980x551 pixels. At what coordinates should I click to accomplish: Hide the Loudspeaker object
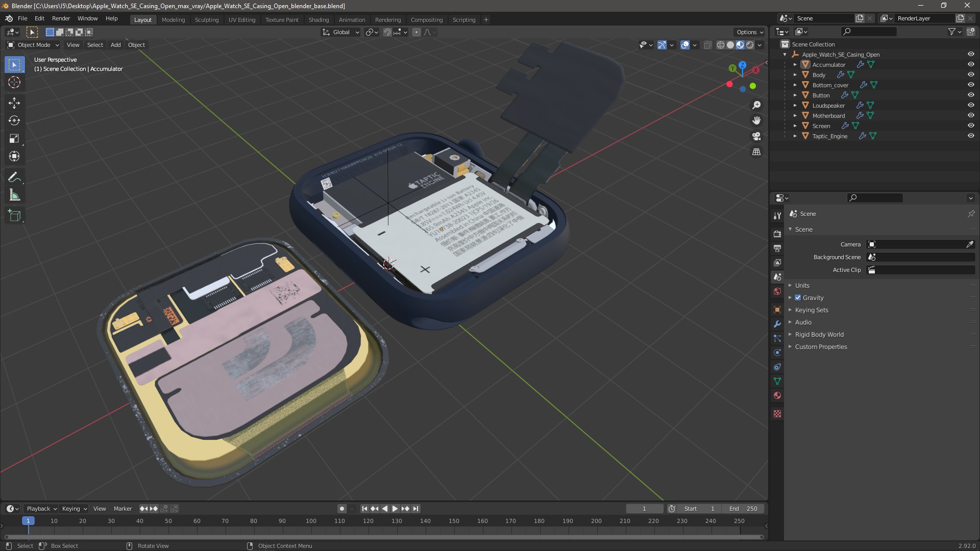[x=971, y=106]
